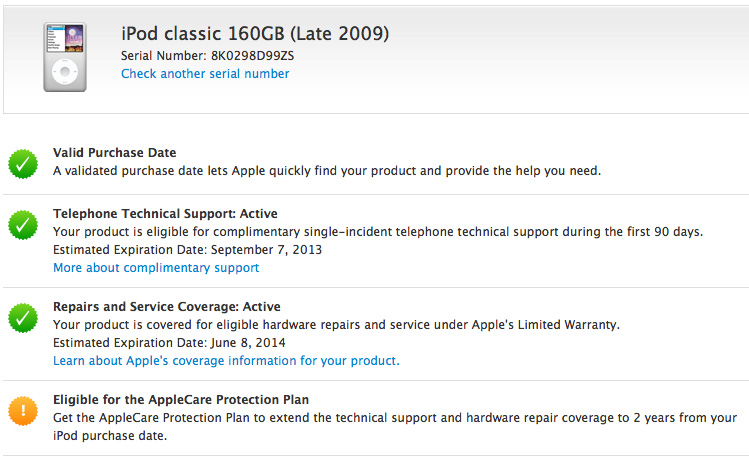Image resolution: width=749 pixels, height=461 pixels.
Task: Open the More about complimentary support link
Action: (x=156, y=268)
